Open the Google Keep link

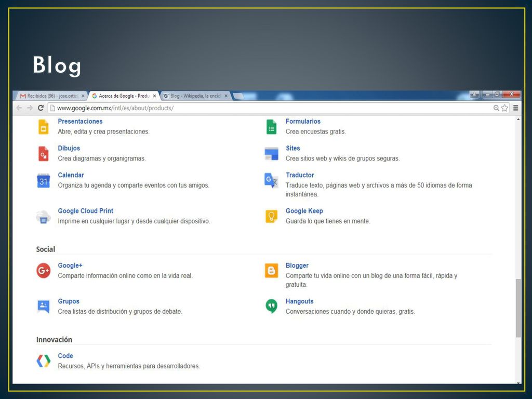tap(304, 211)
